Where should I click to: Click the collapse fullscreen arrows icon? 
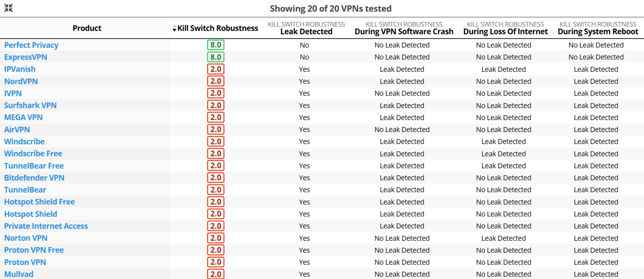click(8, 8)
